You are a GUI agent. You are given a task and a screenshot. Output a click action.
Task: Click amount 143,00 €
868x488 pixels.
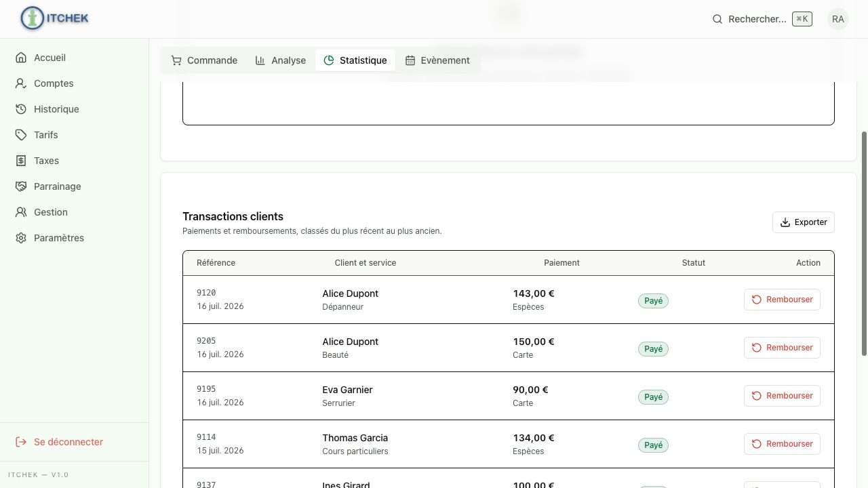(x=534, y=293)
